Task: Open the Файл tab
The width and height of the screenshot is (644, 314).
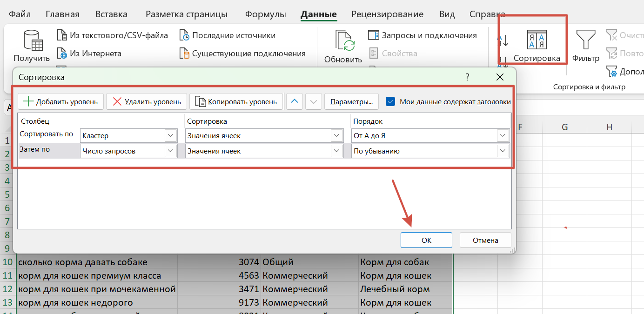Action: coord(20,14)
